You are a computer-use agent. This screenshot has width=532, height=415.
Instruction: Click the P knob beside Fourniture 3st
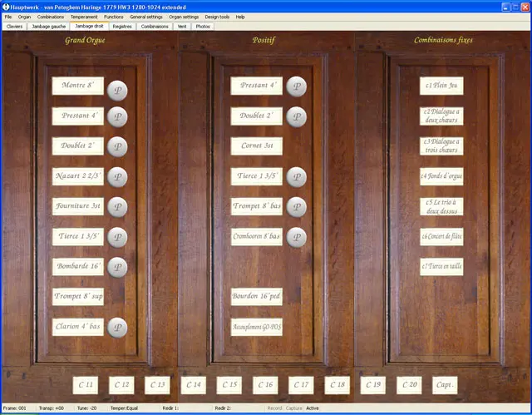(x=117, y=206)
